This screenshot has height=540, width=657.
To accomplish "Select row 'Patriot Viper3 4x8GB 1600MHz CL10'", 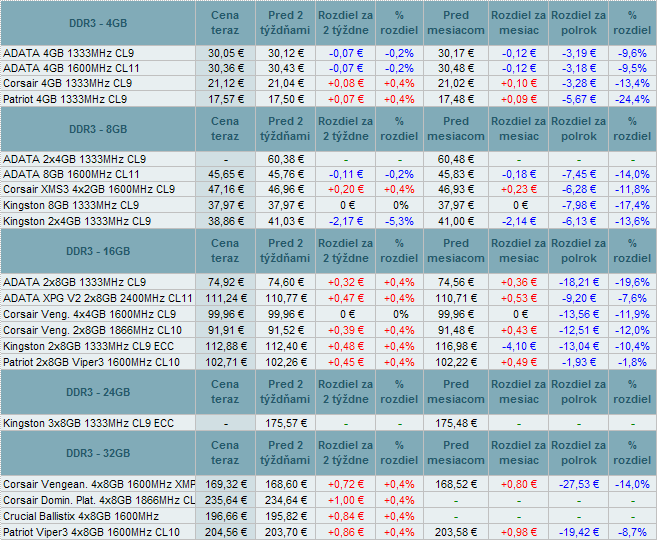I will click(x=328, y=532).
